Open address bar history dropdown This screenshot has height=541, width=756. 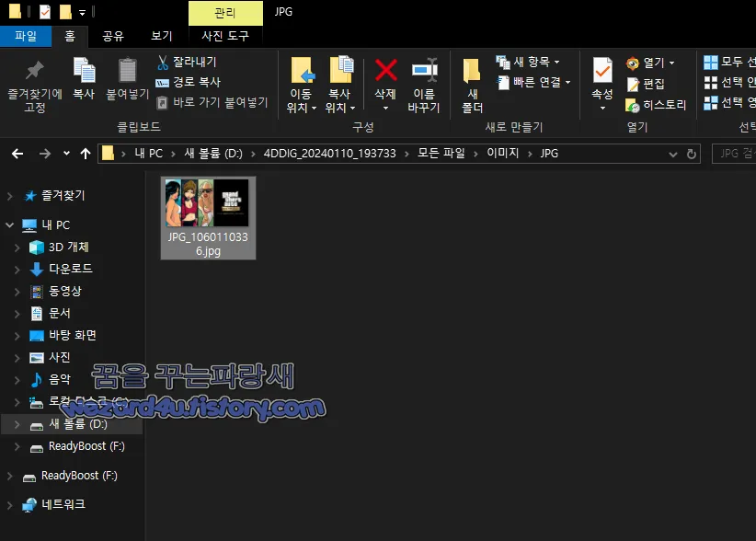[x=672, y=155]
